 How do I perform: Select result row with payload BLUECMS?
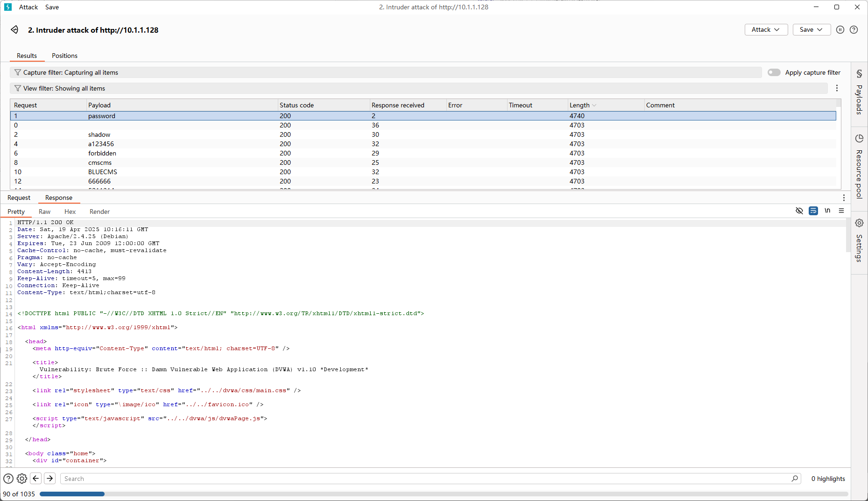[423, 172]
